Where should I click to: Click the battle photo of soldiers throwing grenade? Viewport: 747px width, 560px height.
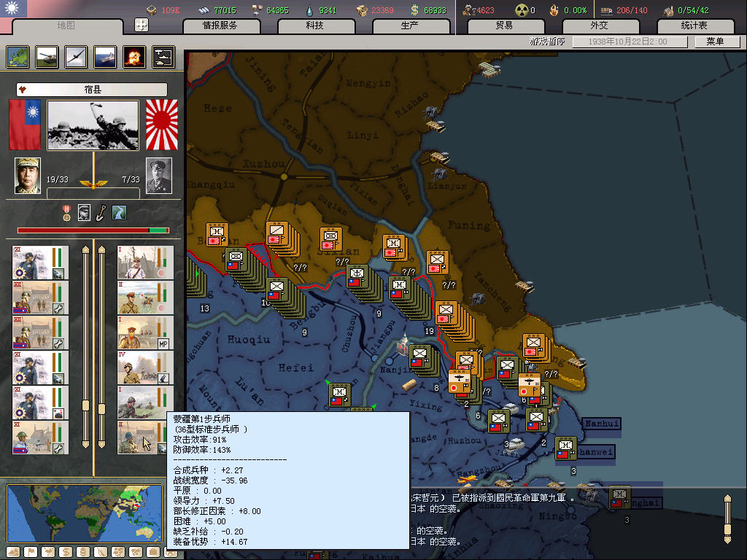[93, 125]
